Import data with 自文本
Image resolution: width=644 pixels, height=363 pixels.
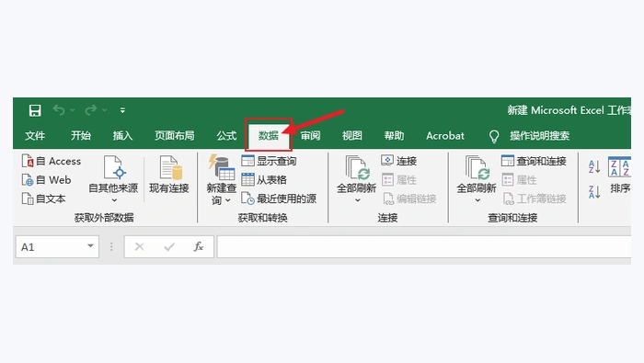[43, 199]
